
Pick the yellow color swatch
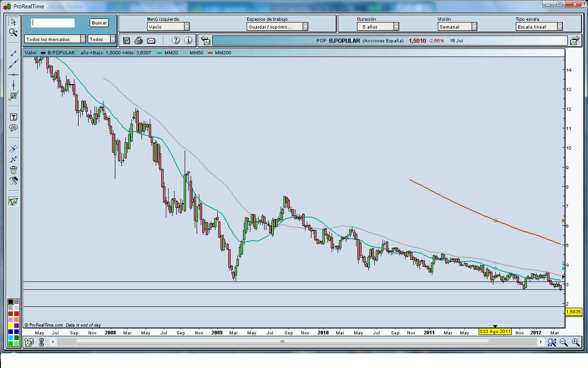(x=11, y=326)
